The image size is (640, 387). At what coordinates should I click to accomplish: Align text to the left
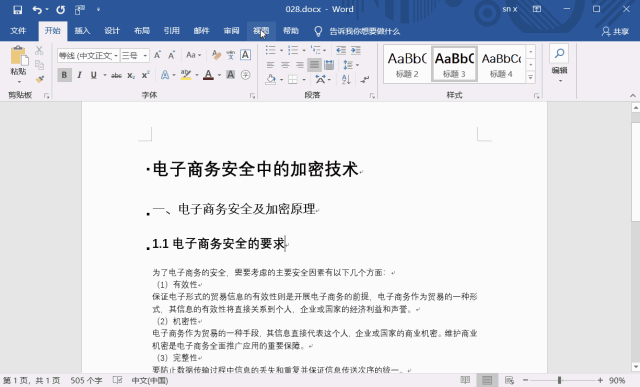(270, 65)
